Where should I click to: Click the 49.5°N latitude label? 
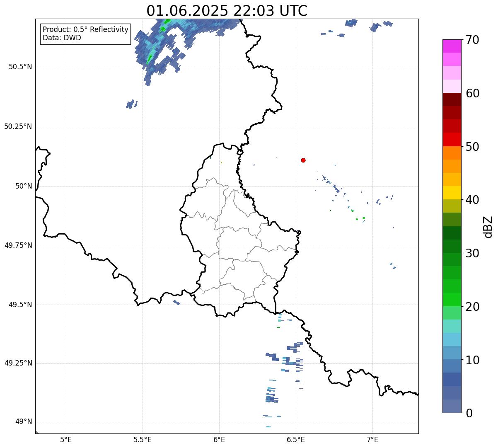20,305
